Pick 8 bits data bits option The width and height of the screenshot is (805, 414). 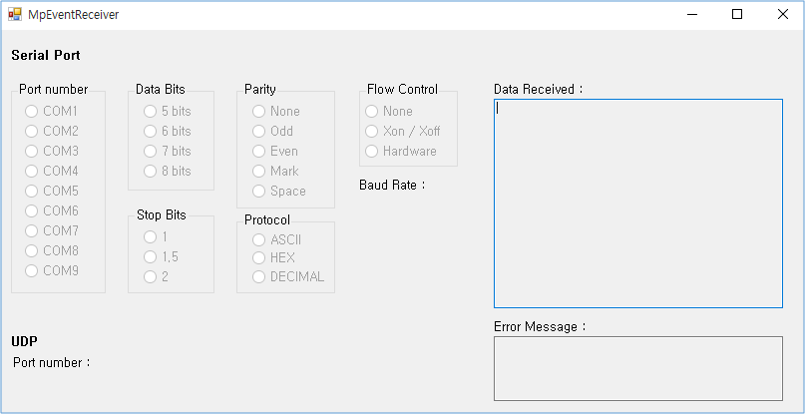(x=151, y=171)
